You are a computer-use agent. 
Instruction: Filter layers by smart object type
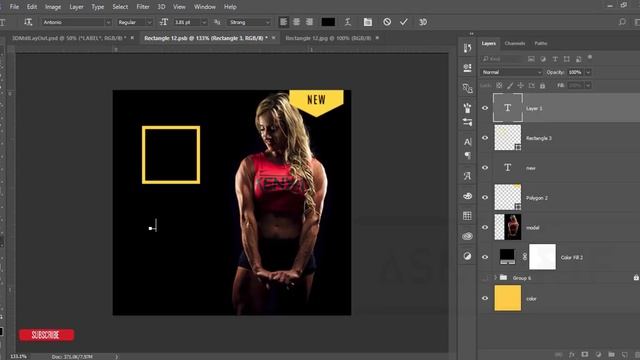pyautogui.click(x=579, y=59)
